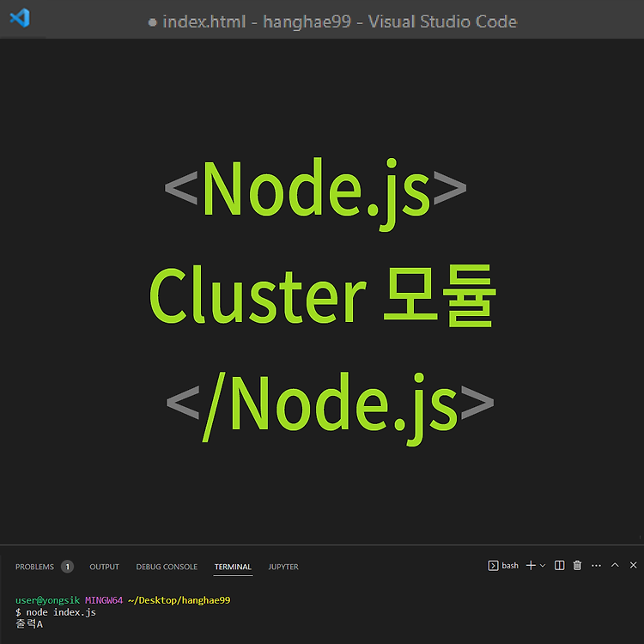Click the bash terminal profile icon
Screen dimensions: 644x644
pos(493,566)
